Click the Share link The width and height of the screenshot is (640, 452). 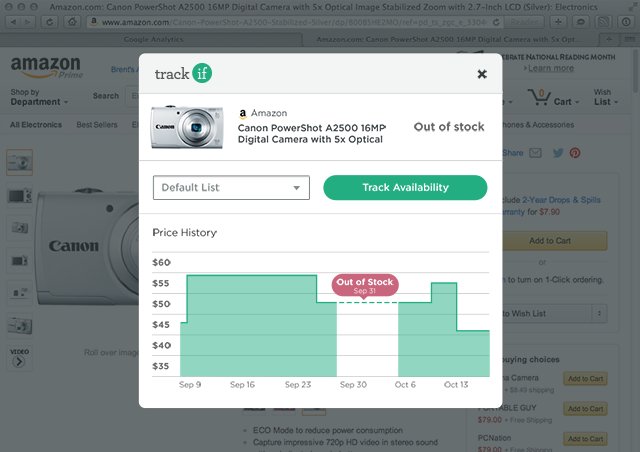point(513,153)
